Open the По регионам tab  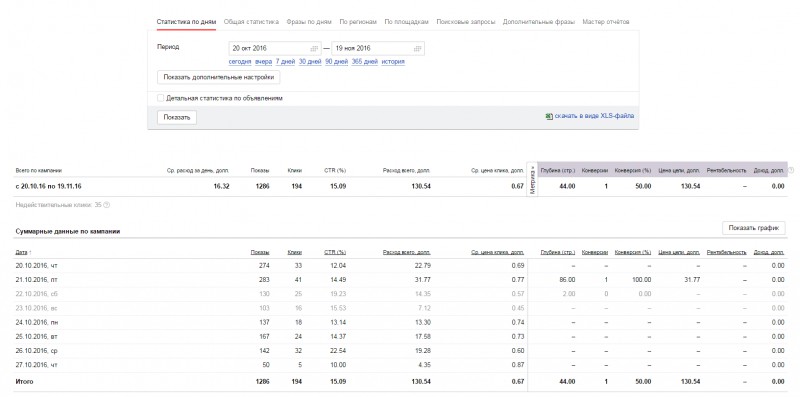click(358, 22)
